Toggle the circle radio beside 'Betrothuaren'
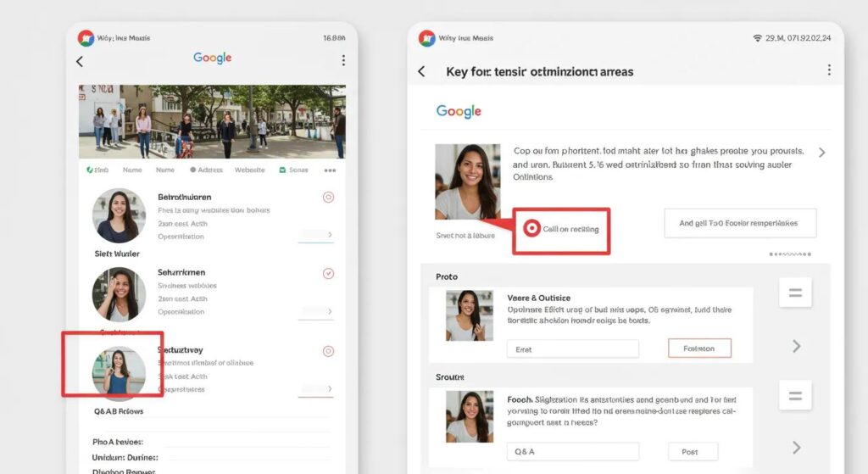Viewport: 868px width, 474px height. 328,197
